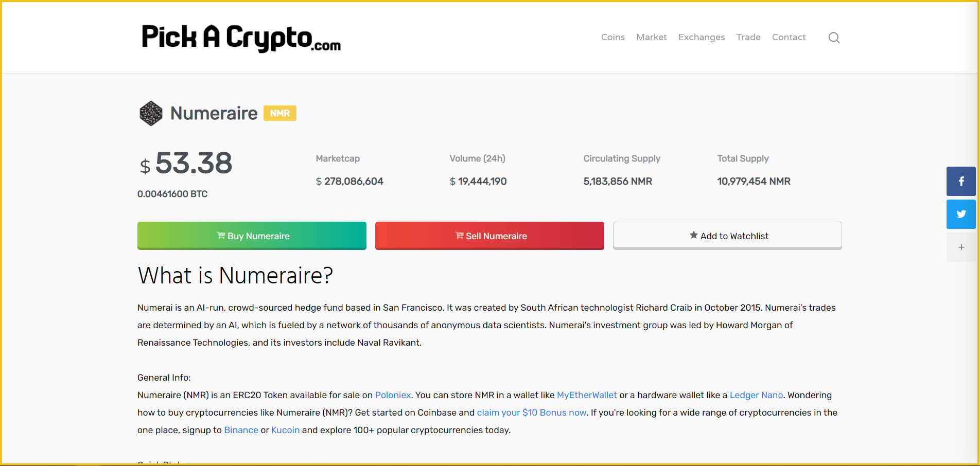
Task: Open the Binance signup link
Action: point(241,430)
